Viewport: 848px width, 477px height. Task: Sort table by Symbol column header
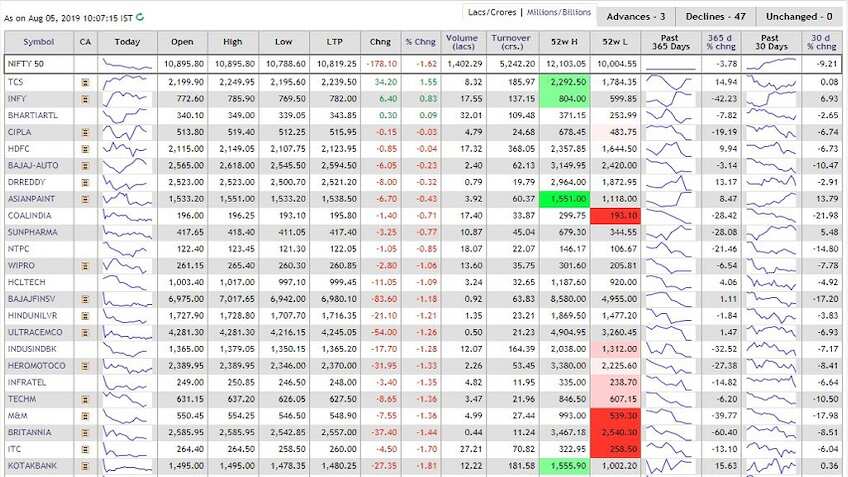(38, 42)
